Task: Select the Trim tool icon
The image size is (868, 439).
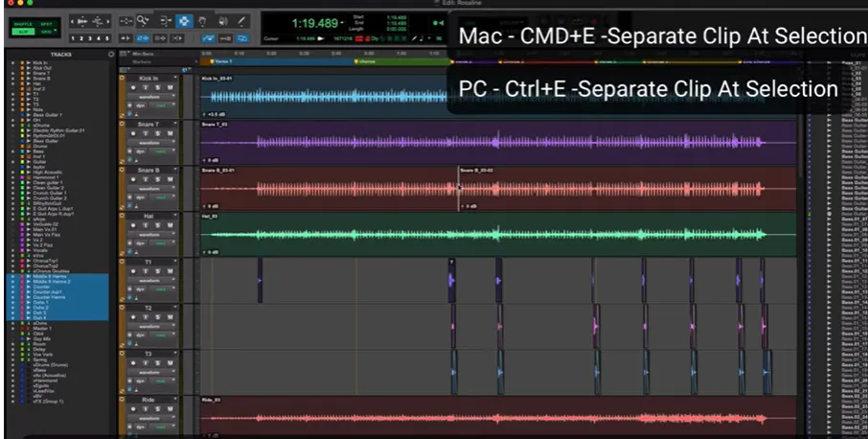Action: click(166, 21)
